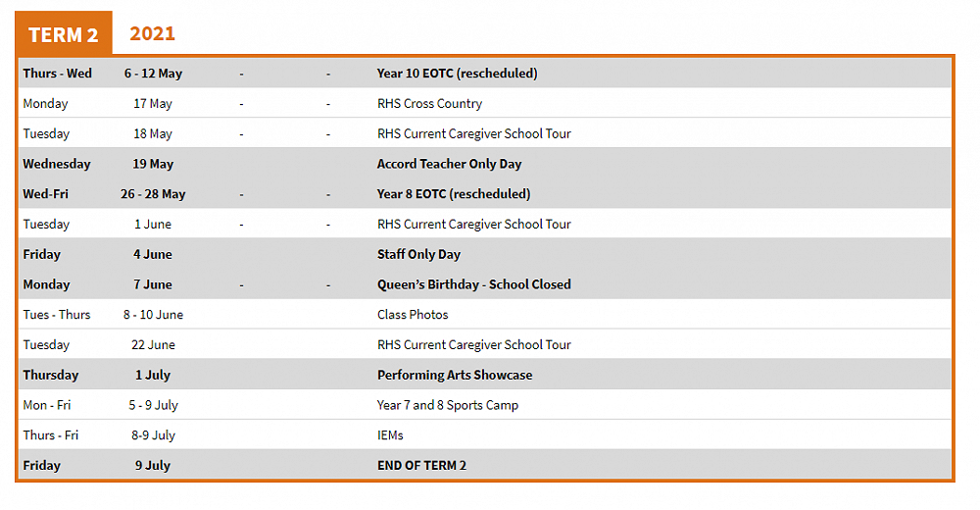Click the 1 June Caregiver School Tour
The image size is (980, 510).
[473, 225]
